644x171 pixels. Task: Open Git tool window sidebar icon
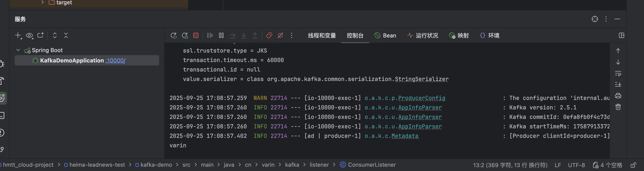(x=2, y=149)
